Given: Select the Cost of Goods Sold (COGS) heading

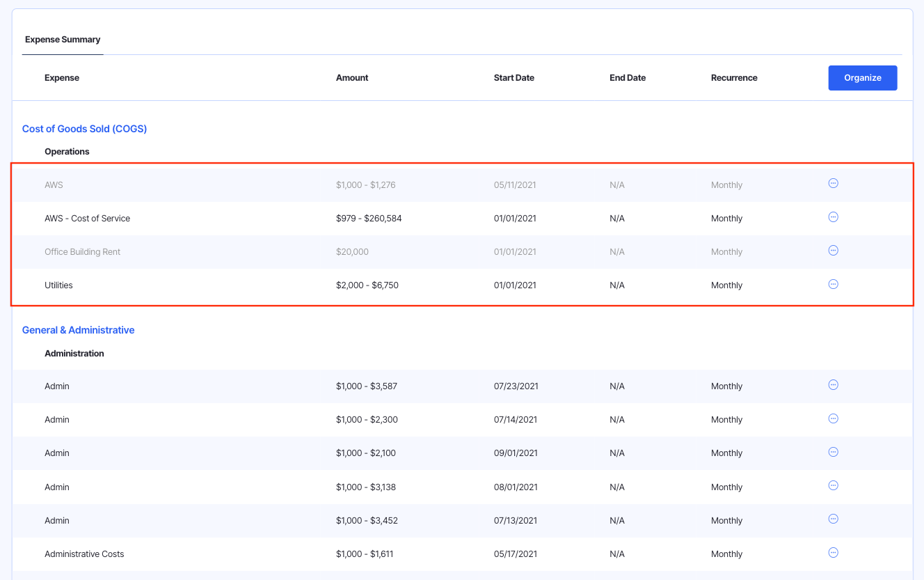Looking at the screenshot, I should tap(84, 129).
